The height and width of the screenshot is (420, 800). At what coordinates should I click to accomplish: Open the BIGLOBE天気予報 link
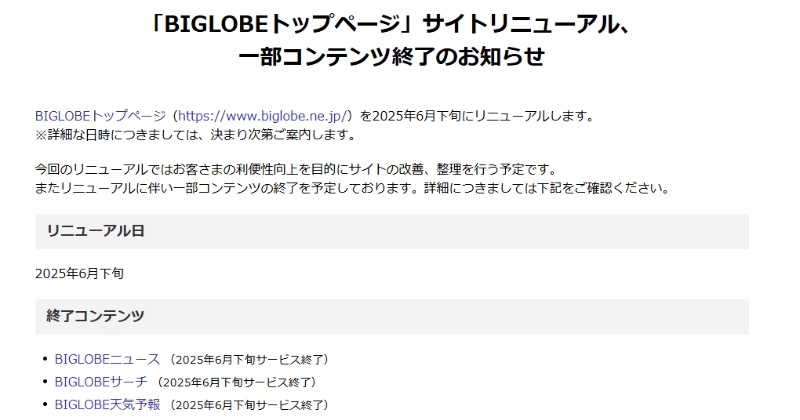[x=107, y=405]
